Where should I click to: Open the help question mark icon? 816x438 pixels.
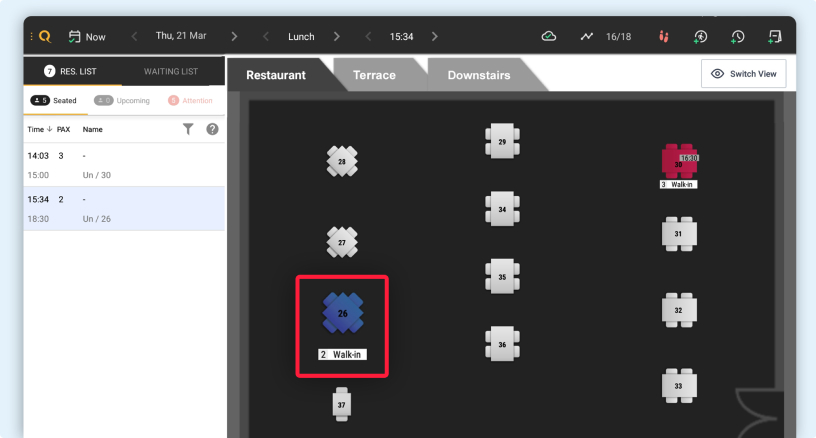click(212, 129)
